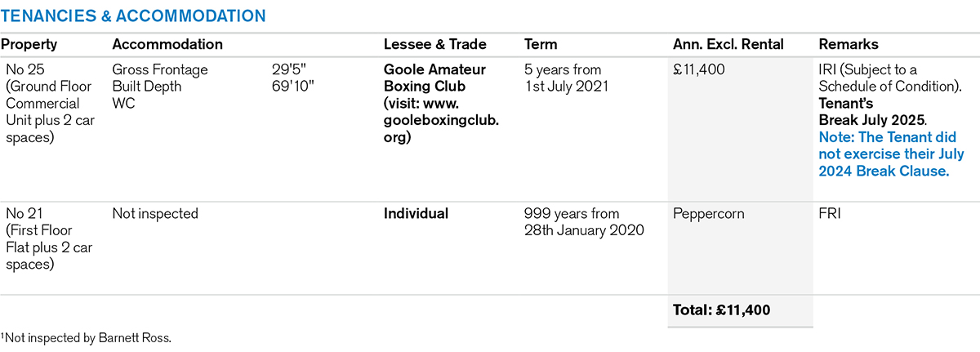This screenshot has height=352, width=980.
Task: Select the Total: £11,400 cell
Action: [721, 310]
